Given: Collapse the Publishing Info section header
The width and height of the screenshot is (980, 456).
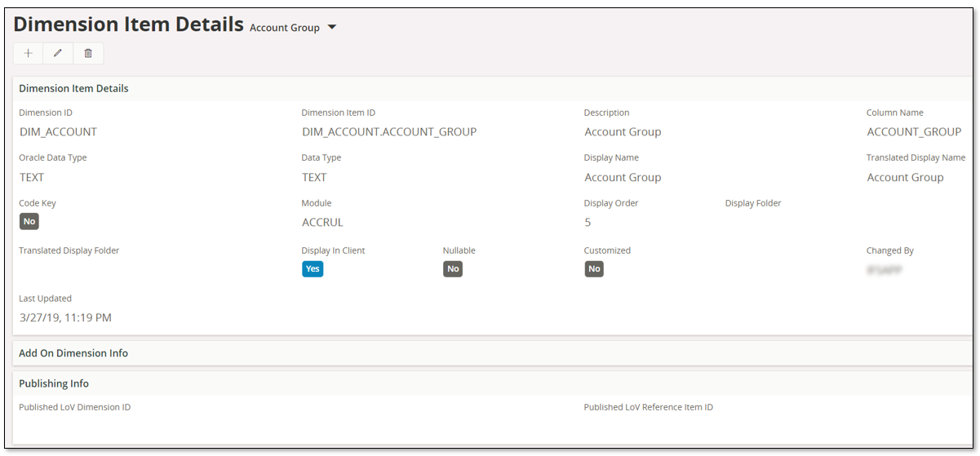Looking at the screenshot, I should (x=494, y=383).
